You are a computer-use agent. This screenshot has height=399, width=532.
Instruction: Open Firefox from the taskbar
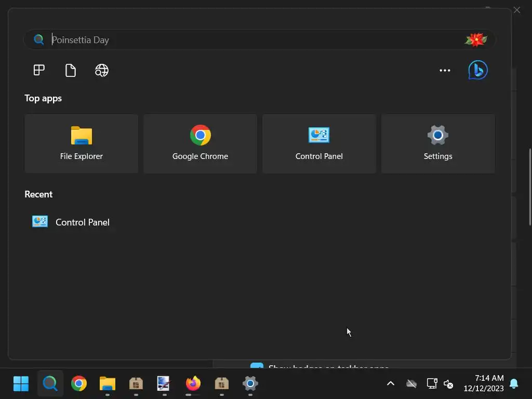pyautogui.click(x=193, y=384)
